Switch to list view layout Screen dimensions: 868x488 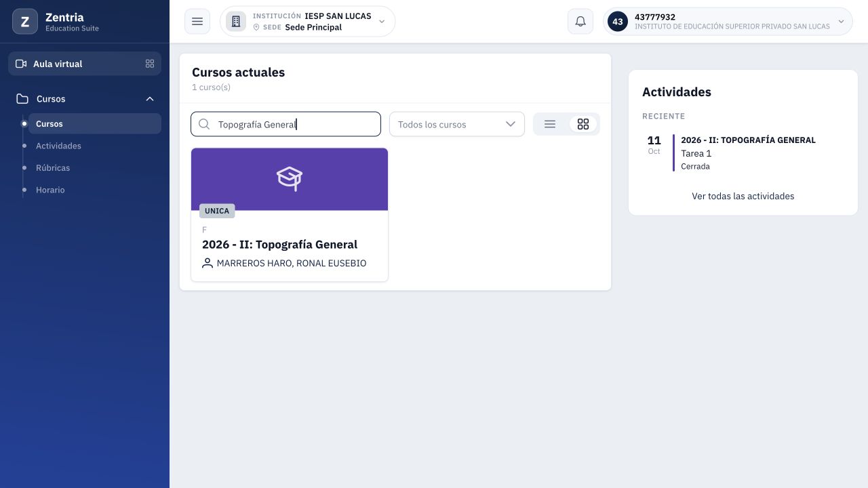(x=550, y=124)
